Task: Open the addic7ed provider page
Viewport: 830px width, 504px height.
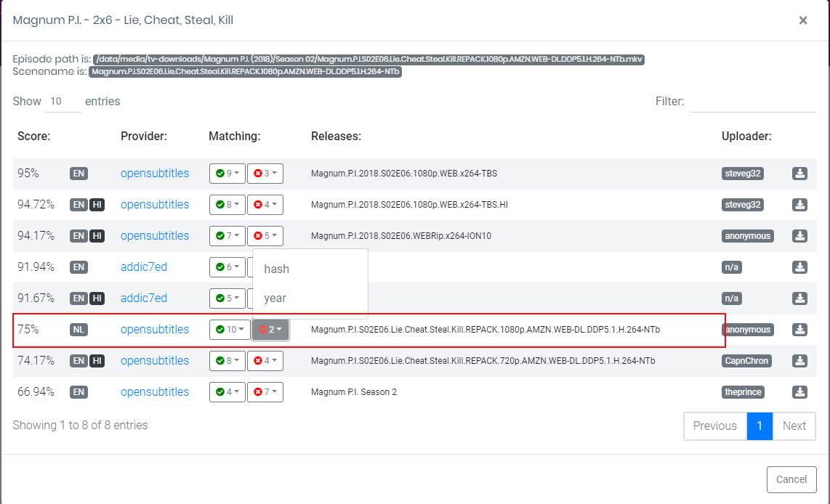Action: pos(144,267)
